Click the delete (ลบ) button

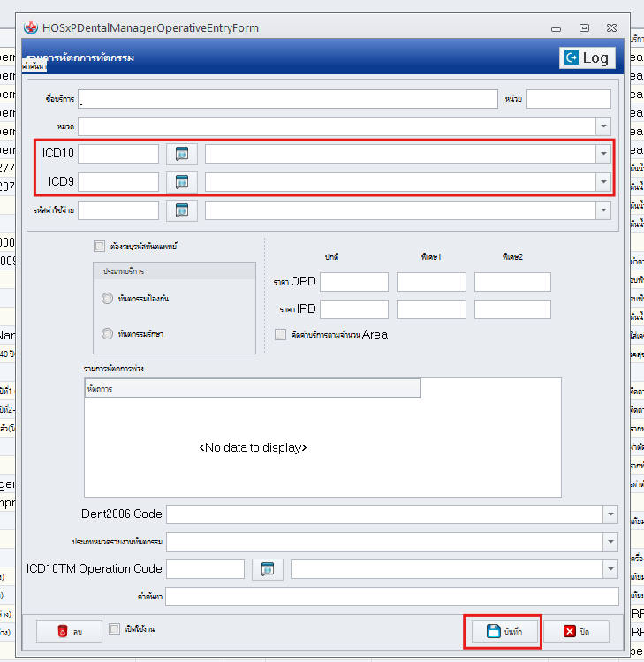click(69, 631)
